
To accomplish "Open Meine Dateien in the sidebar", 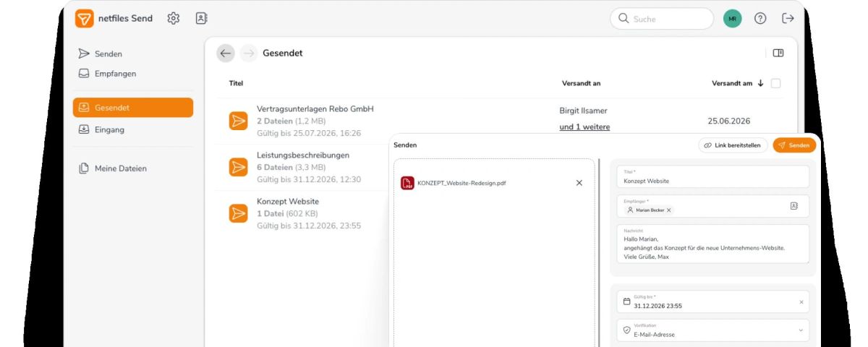I will click(x=112, y=168).
